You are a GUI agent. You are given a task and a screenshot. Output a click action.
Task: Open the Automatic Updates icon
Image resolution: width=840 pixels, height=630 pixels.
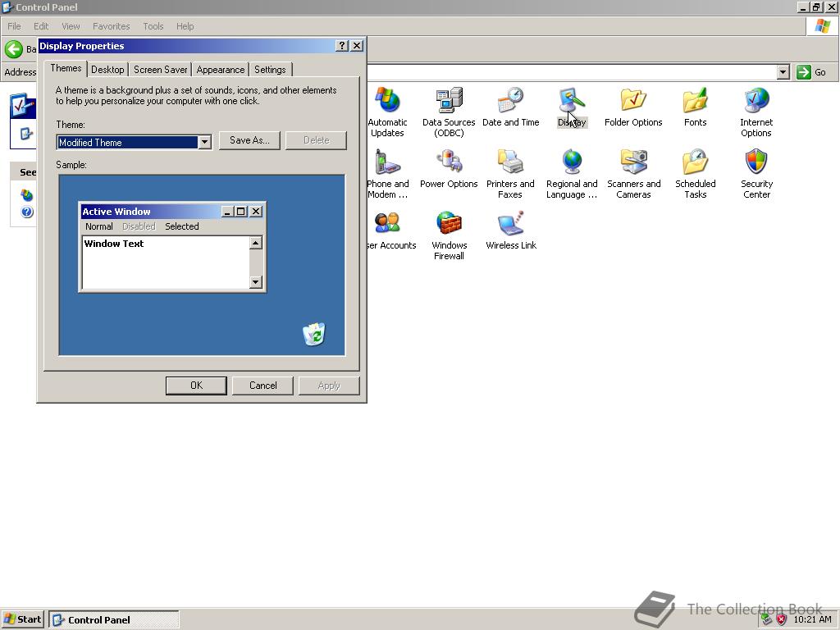[x=387, y=101]
